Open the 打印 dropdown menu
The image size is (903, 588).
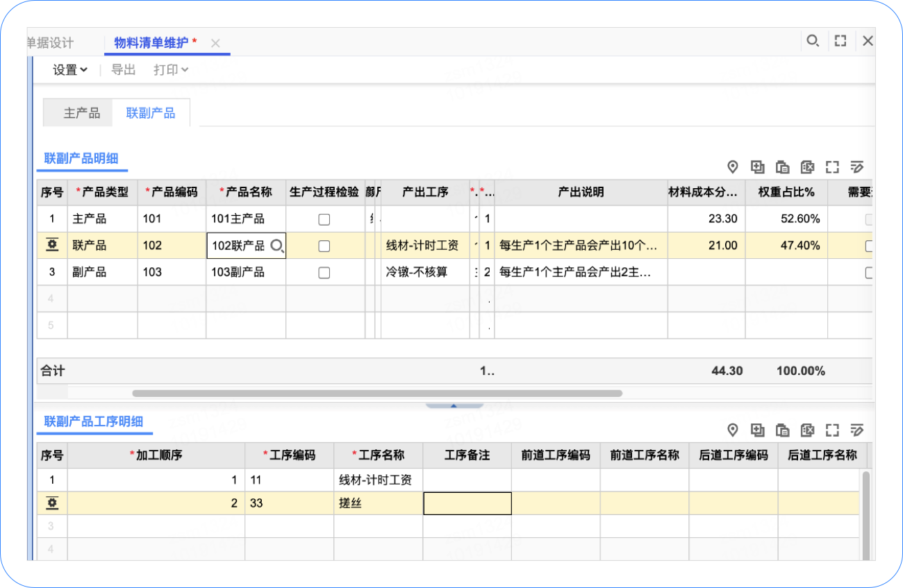pyautogui.click(x=171, y=69)
